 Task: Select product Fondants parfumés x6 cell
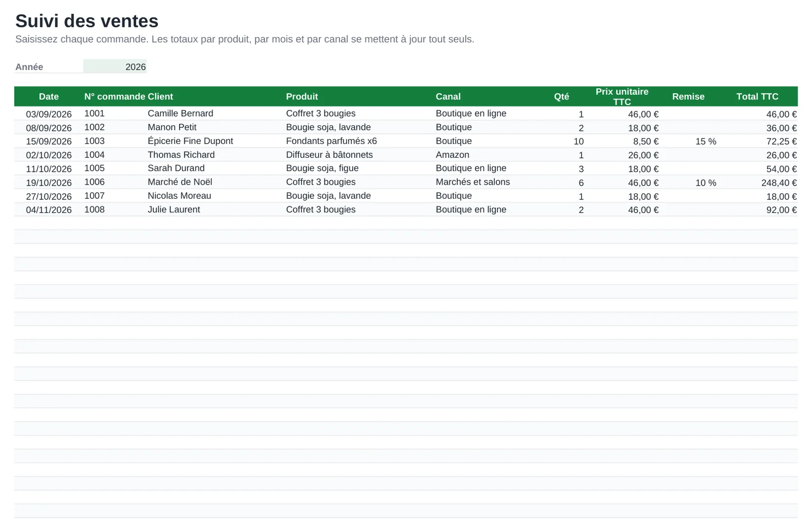tap(360, 141)
